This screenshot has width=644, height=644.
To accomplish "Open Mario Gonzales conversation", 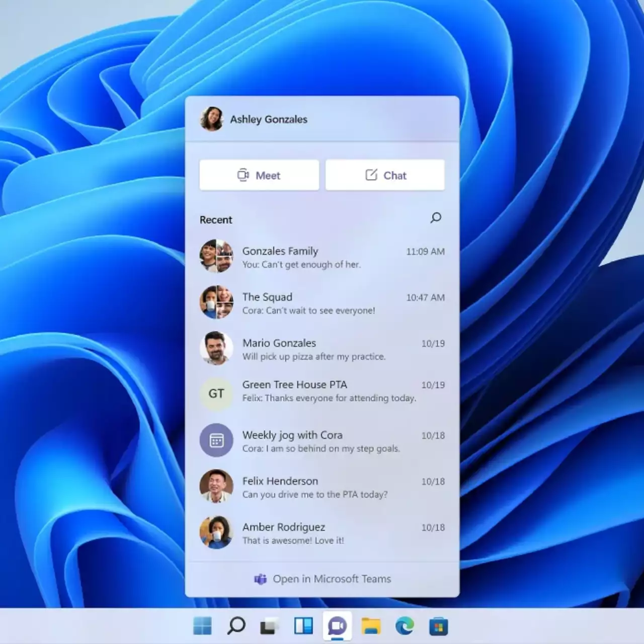I will [322, 349].
